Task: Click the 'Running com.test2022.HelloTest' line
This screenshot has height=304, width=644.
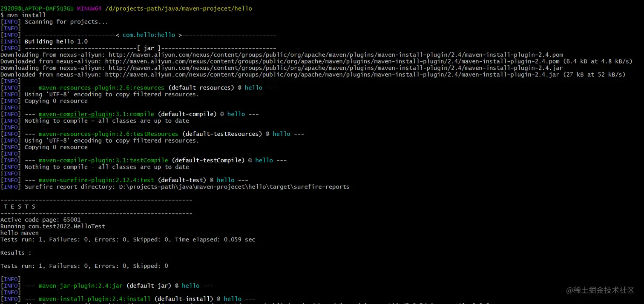Action: point(53,227)
